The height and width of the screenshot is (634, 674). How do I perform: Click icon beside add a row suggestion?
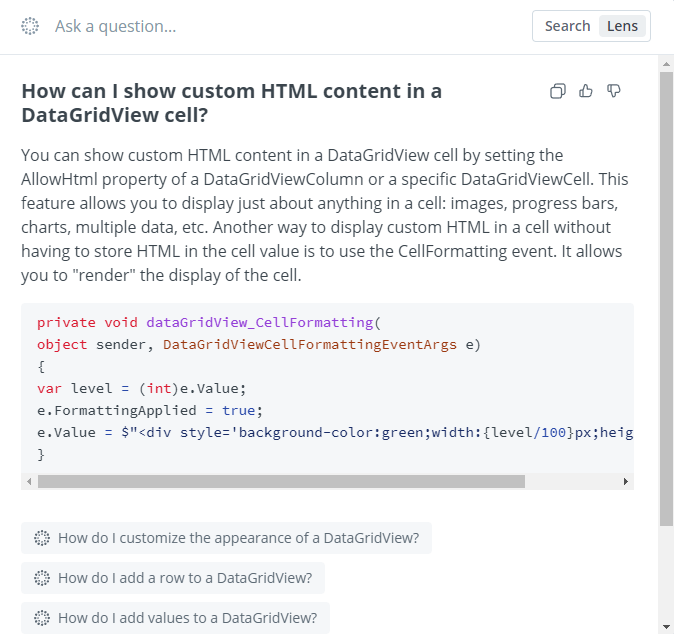pyautogui.click(x=42, y=578)
